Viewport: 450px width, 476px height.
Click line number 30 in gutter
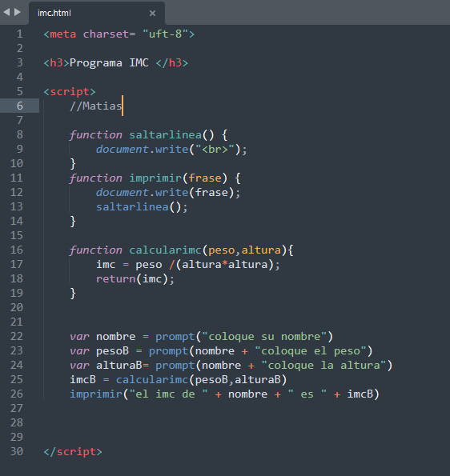(x=17, y=451)
